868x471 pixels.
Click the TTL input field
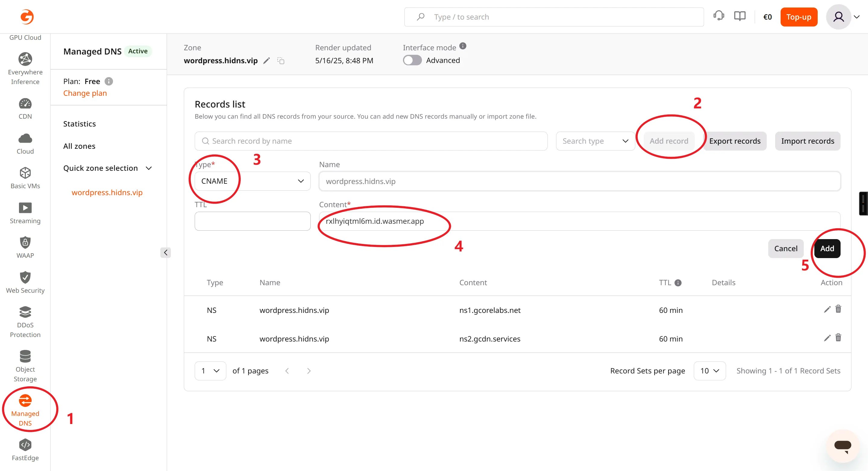tap(253, 221)
